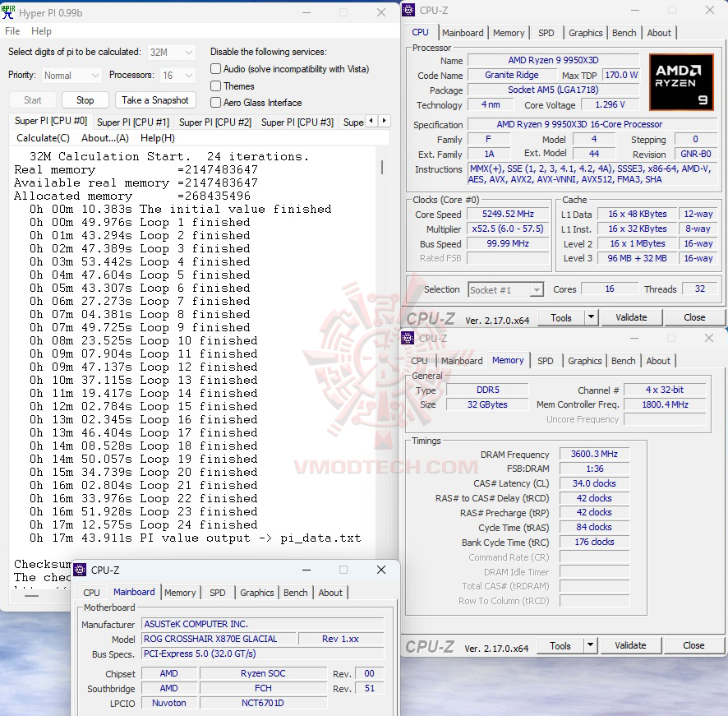Screen dimensions: 728x716
Task: Expand Tools dropdown arrow in Memory tab window
Action: point(590,645)
